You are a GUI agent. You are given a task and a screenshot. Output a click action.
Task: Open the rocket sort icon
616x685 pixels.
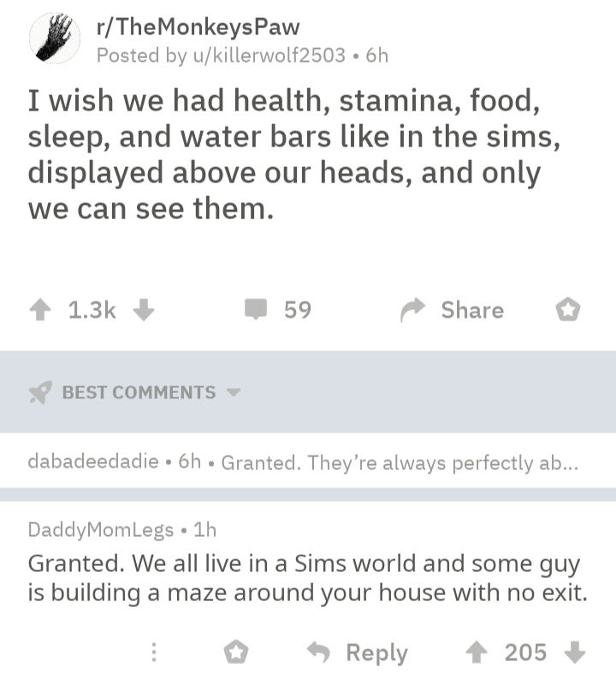[x=40, y=392]
